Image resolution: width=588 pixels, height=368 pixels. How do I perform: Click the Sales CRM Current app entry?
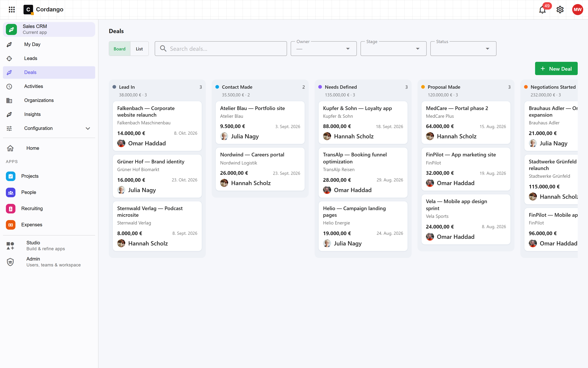pos(49,29)
